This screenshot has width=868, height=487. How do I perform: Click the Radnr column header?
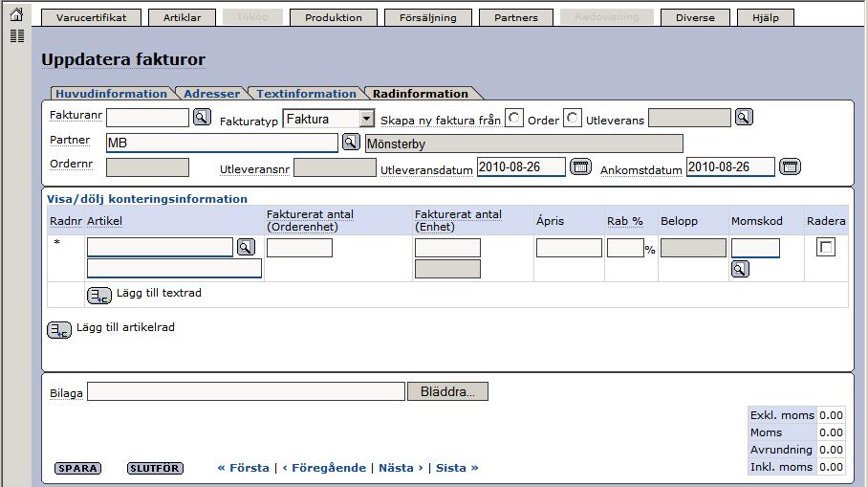pyautogui.click(x=66, y=220)
